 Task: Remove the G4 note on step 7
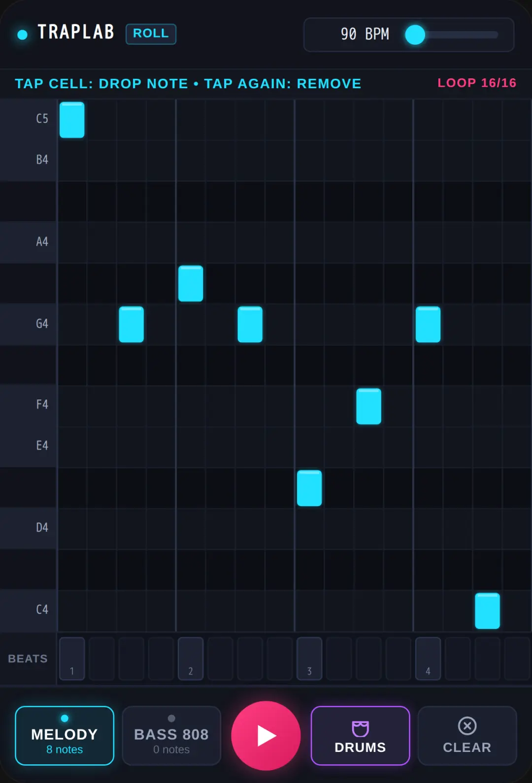[x=250, y=324]
